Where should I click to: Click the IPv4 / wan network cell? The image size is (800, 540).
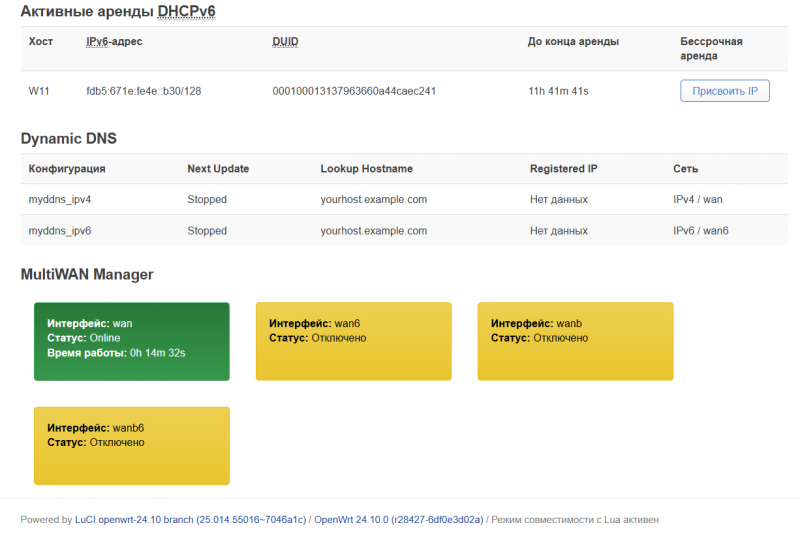coord(698,199)
